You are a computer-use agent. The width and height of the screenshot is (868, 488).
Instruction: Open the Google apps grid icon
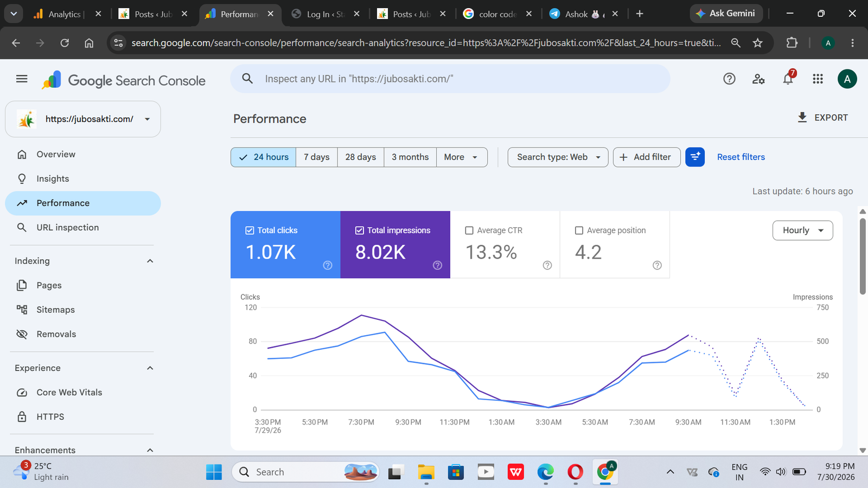click(818, 79)
